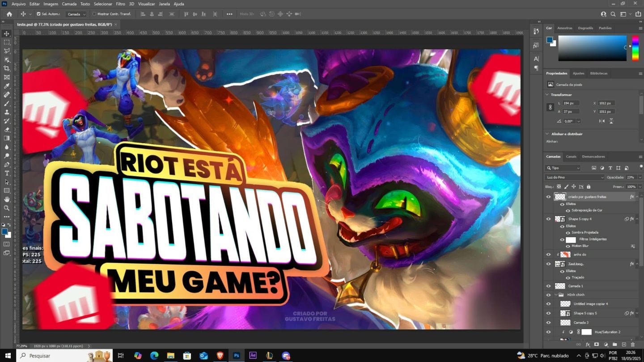Screen dimensions: 644x362
Task: Toggle visibility of the Traçado effect
Action: tap(568, 277)
